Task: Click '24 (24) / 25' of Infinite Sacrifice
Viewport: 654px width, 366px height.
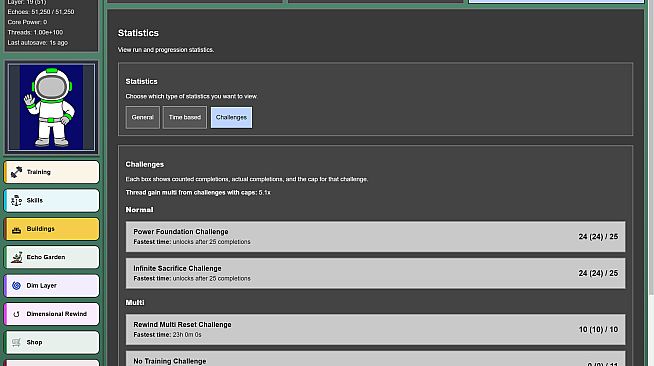Action: 598,273
